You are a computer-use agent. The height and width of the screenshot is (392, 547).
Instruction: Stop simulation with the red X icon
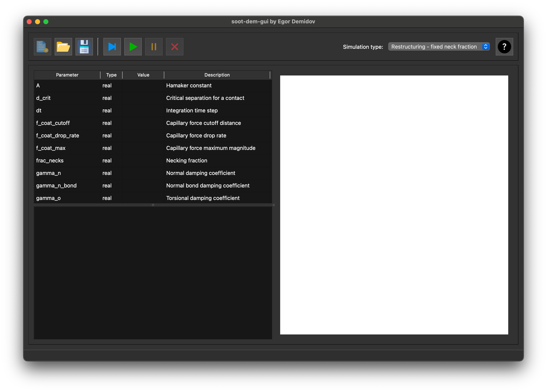click(x=175, y=46)
